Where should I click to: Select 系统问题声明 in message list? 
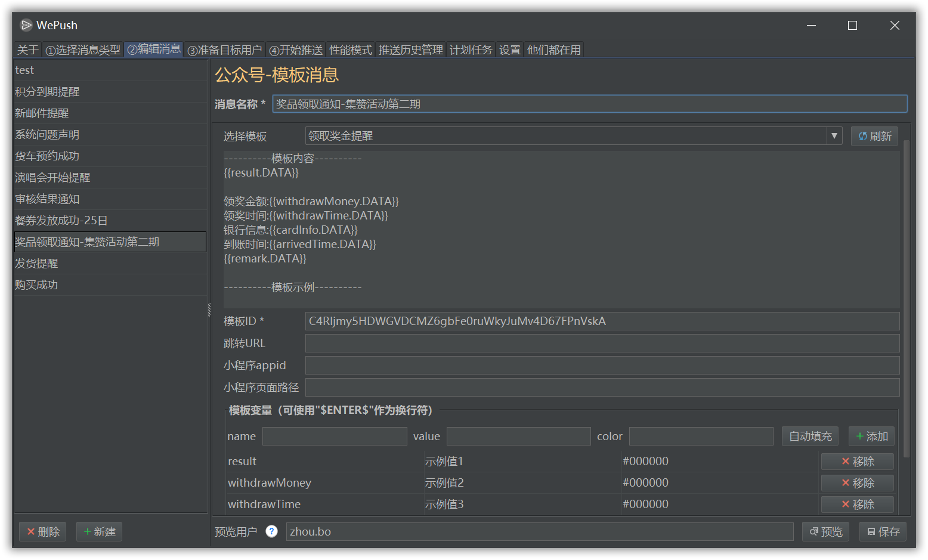[110, 135]
